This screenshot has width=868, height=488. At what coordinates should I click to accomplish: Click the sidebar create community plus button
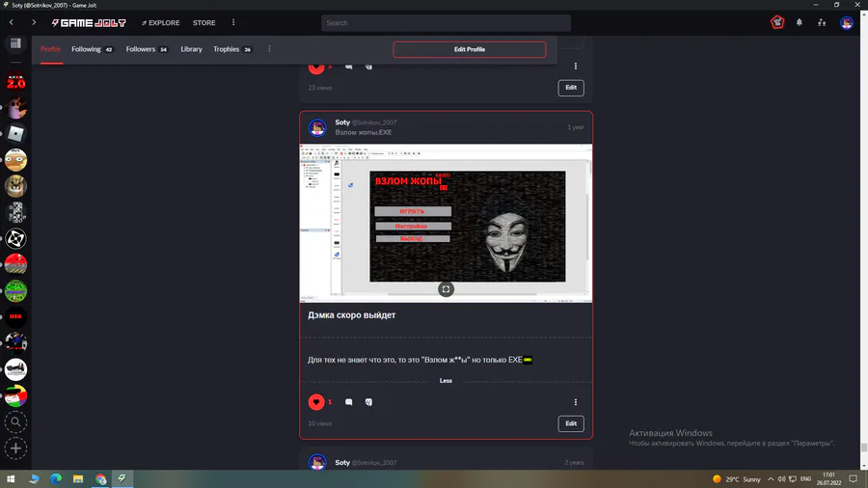point(15,448)
